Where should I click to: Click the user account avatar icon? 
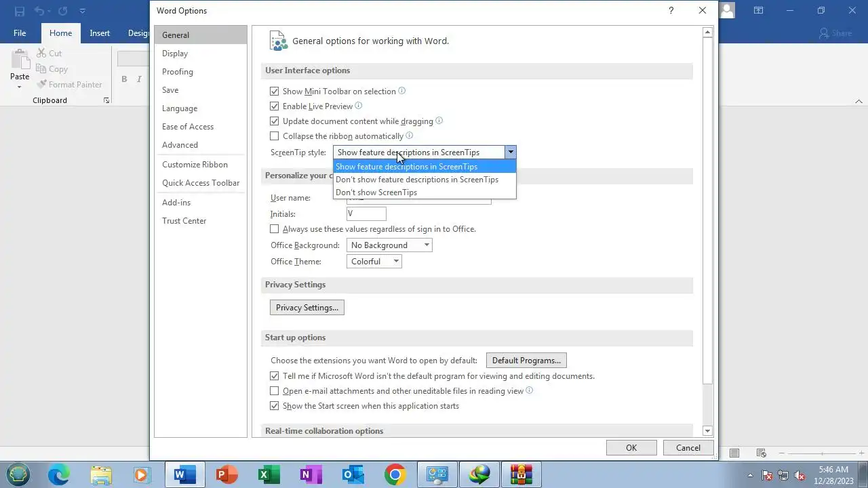click(727, 11)
